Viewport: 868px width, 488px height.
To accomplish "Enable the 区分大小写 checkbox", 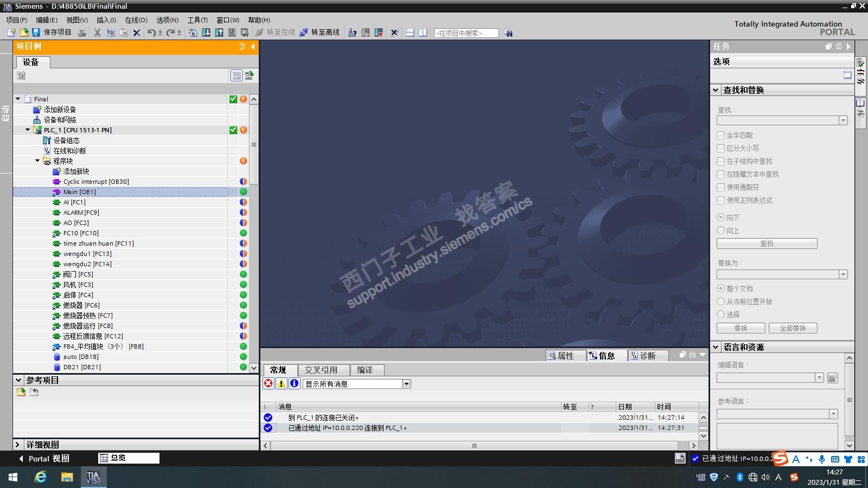I will [721, 148].
